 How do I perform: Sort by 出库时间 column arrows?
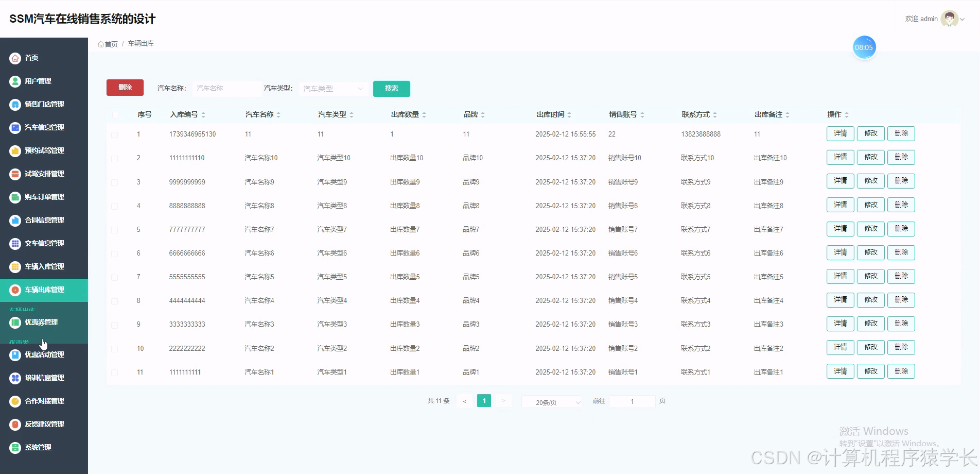(x=569, y=115)
